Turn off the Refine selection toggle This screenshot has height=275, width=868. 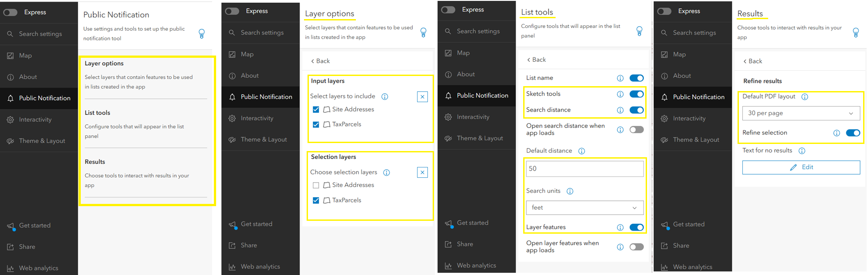point(852,133)
